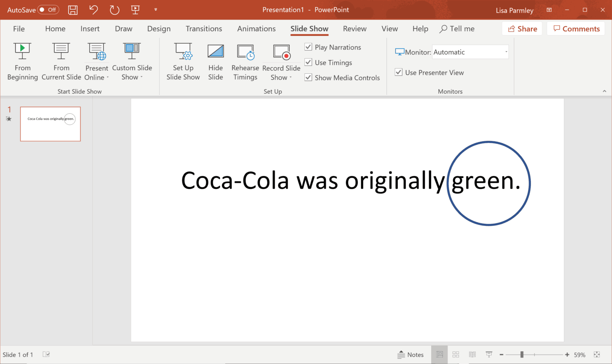Undo the last action

[93, 10]
